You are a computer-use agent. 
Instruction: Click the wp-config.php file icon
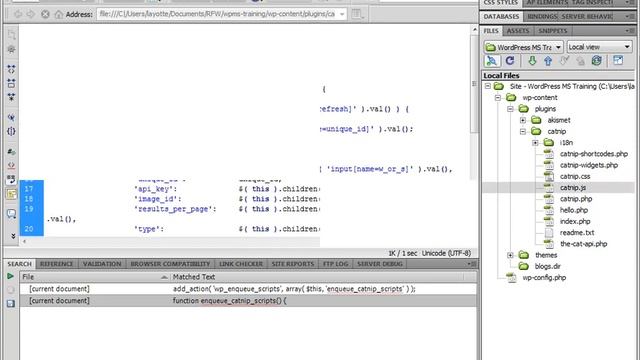(511, 278)
